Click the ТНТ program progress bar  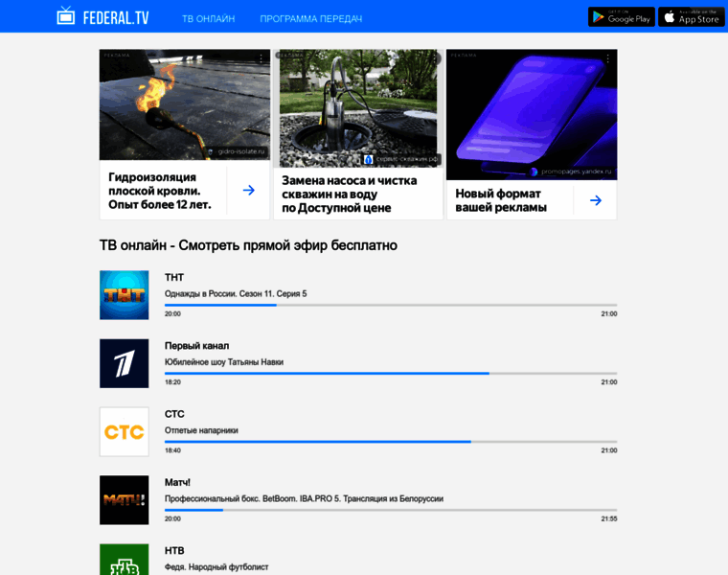pyautogui.click(x=391, y=305)
